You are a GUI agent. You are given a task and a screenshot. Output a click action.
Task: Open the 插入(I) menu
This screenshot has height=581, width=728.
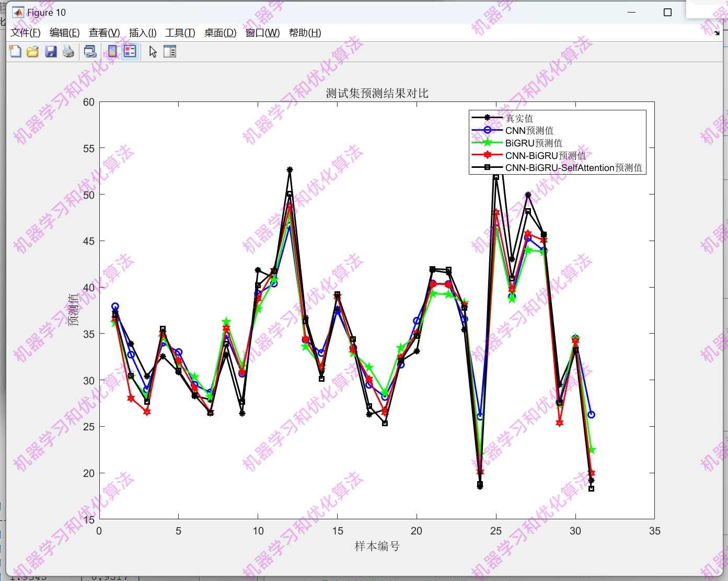tap(141, 32)
